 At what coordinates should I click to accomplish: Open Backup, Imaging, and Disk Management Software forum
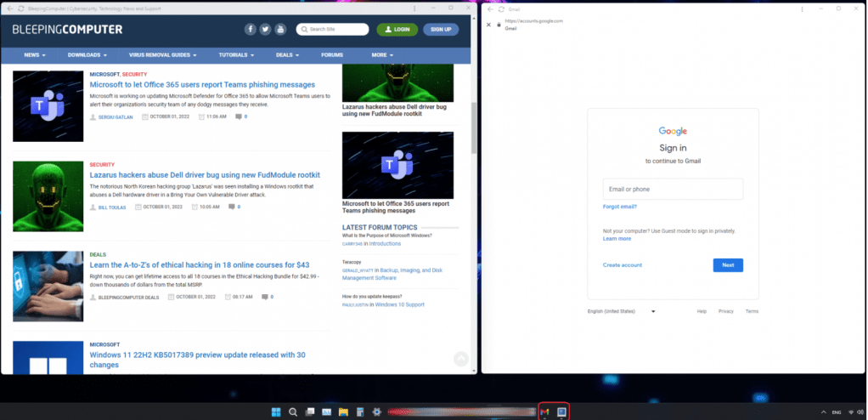(x=392, y=275)
